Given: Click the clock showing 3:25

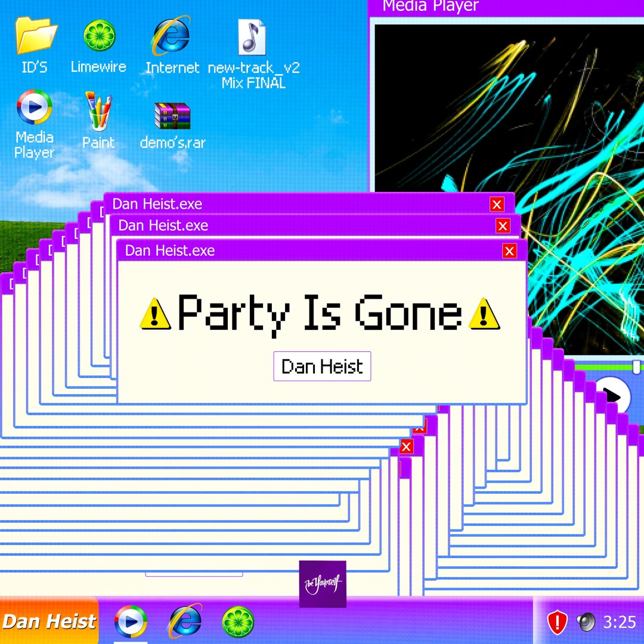Looking at the screenshot, I should tap(619, 622).
